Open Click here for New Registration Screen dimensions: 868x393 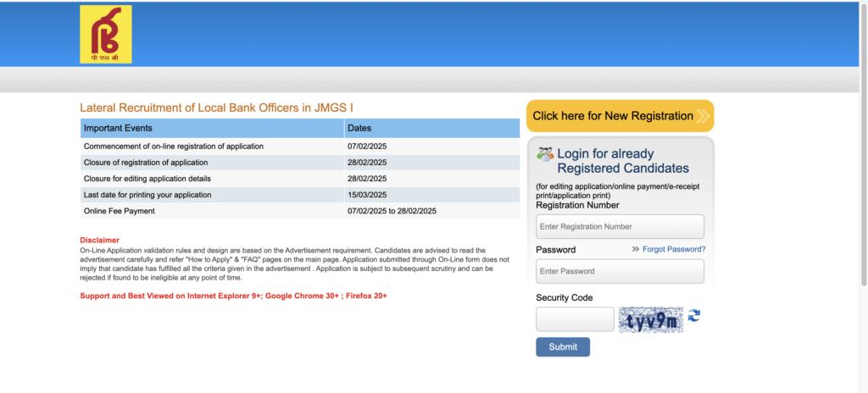click(620, 116)
